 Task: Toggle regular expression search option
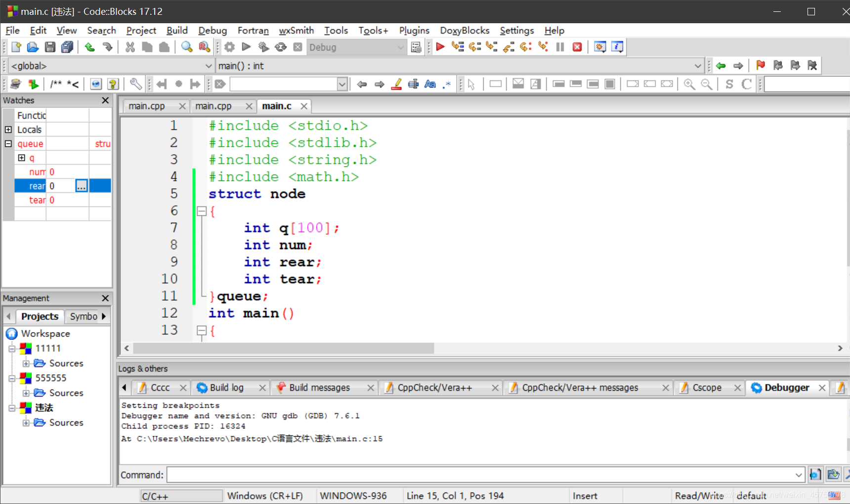(x=447, y=84)
